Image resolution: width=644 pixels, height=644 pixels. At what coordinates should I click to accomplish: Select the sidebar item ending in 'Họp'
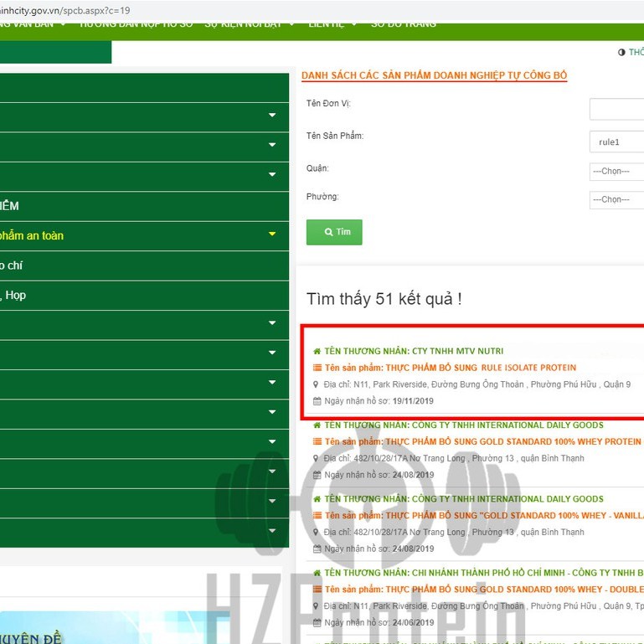point(17,296)
